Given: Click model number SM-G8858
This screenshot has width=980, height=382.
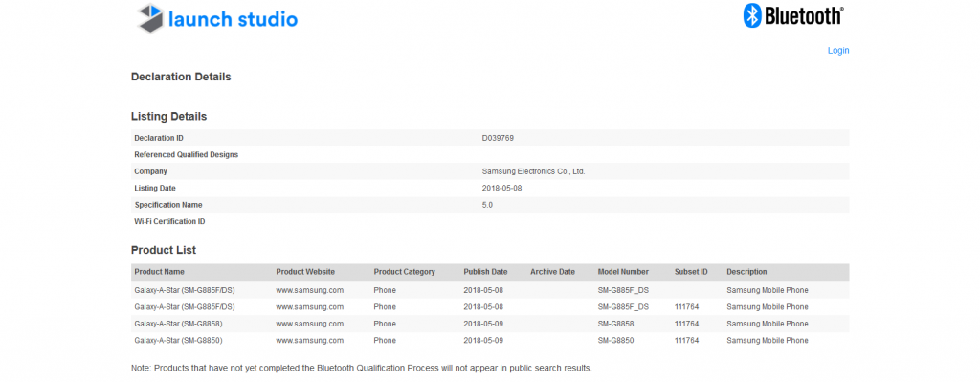Looking at the screenshot, I should [x=615, y=324].
